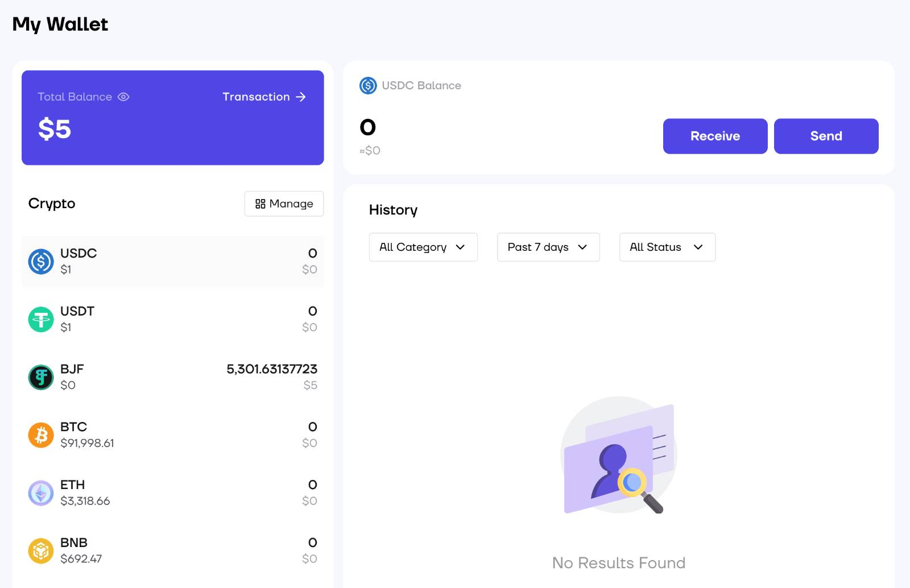The width and height of the screenshot is (910, 588).
Task: Click the Crypto section heading
Action: click(x=52, y=204)
